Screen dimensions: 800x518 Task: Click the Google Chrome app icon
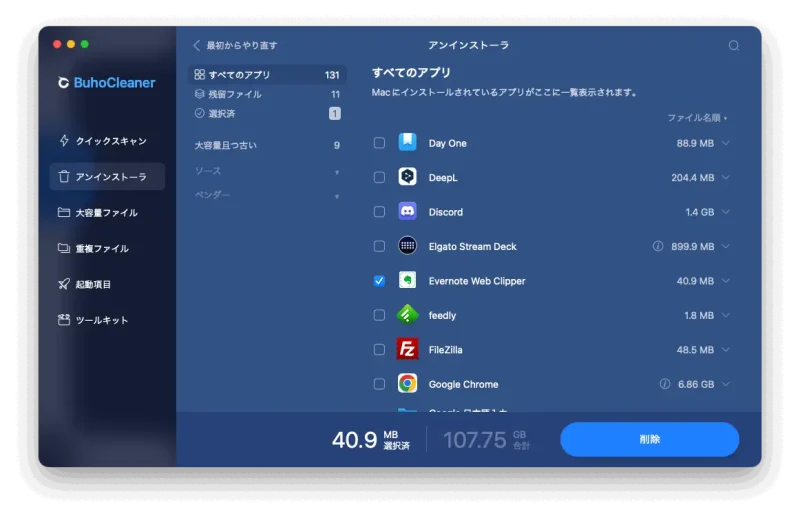click(407, 384)
